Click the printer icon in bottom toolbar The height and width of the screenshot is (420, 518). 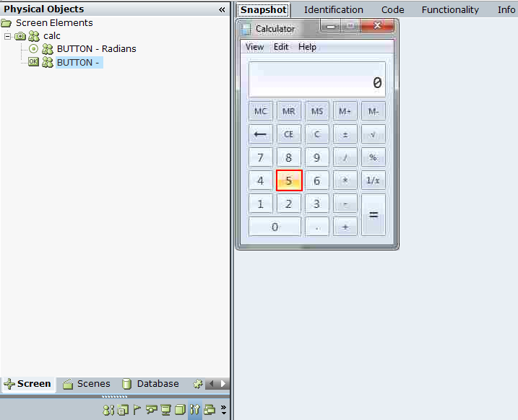click(210, 410)
